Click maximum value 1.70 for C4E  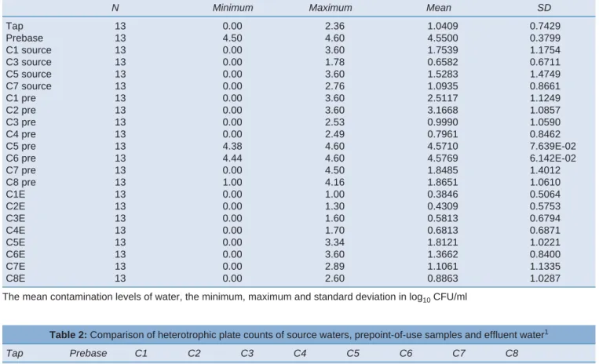[x=334, y=231]
